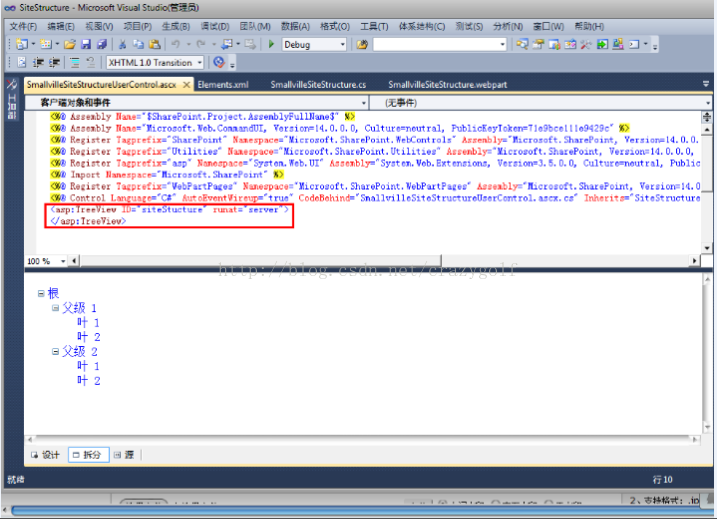This screenshot has width=717, height=519.
Task: Click the Save floppy disk icon
Action: [x=86, y=44]
